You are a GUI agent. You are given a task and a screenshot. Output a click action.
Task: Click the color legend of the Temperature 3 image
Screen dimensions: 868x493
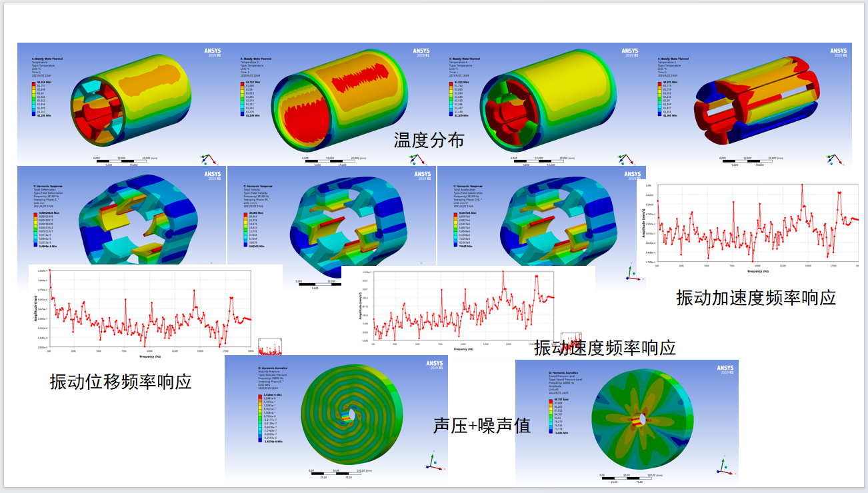pos(669,99)
